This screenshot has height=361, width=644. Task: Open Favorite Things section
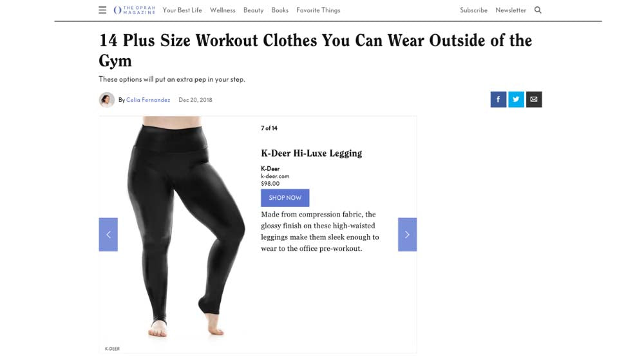(x=318, y=10)
